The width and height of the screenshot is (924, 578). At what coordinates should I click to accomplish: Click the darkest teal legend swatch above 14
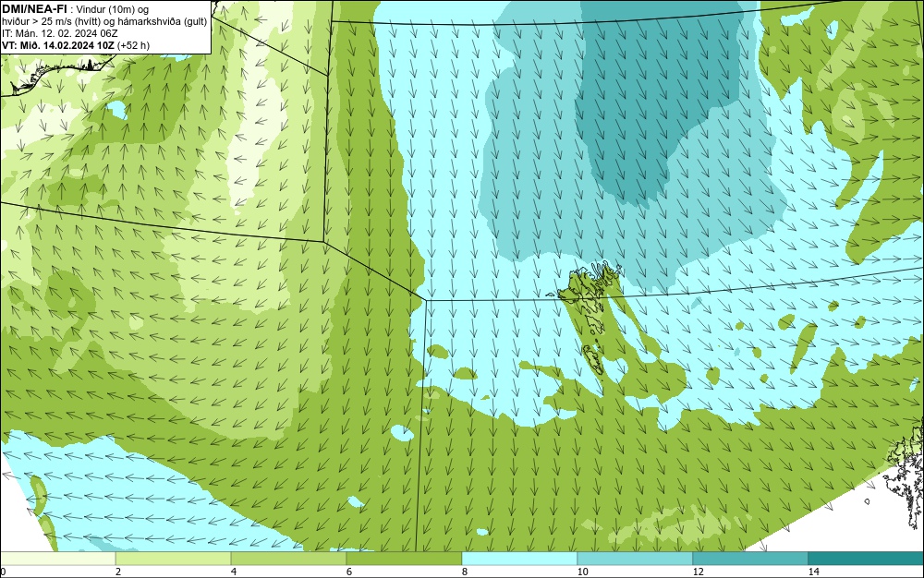[x=867, y=559]
